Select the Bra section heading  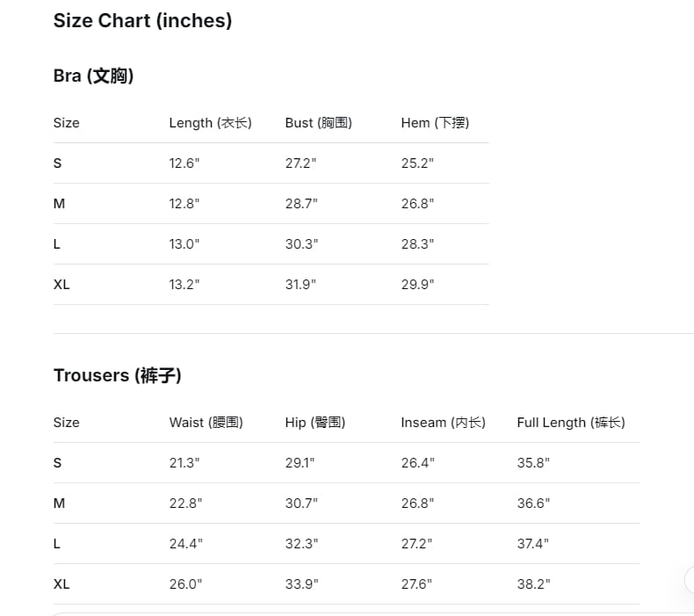click(93, 76)
